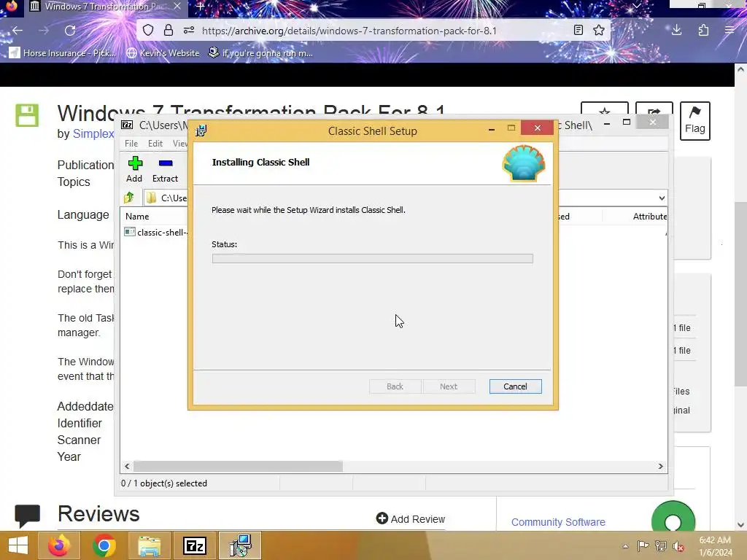Switch to 7-Zip taskbar button
This screenshot has width=747, height=560.
point(194,545)
